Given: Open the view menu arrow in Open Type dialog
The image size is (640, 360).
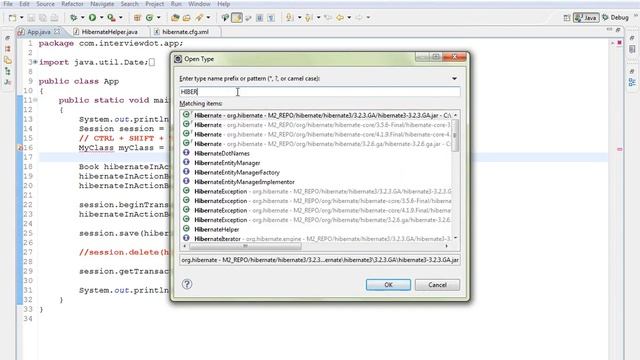Looking at the screenshot, I should tap(454, 78).
